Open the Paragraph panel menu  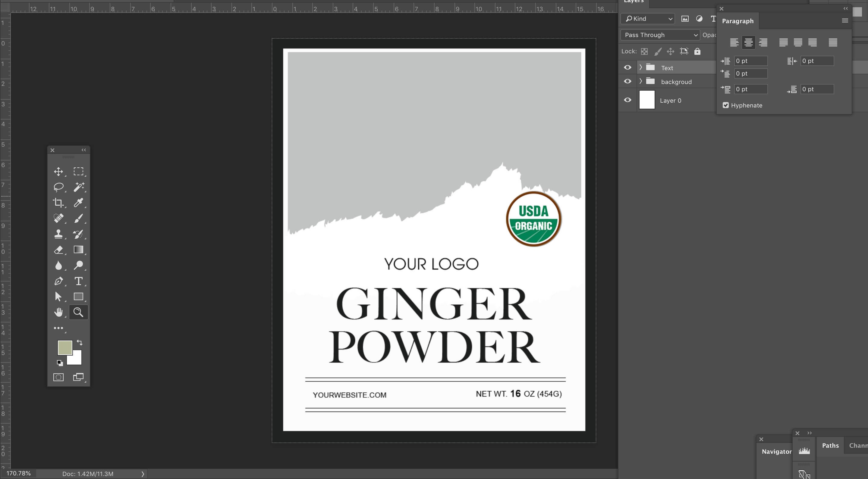845,20
